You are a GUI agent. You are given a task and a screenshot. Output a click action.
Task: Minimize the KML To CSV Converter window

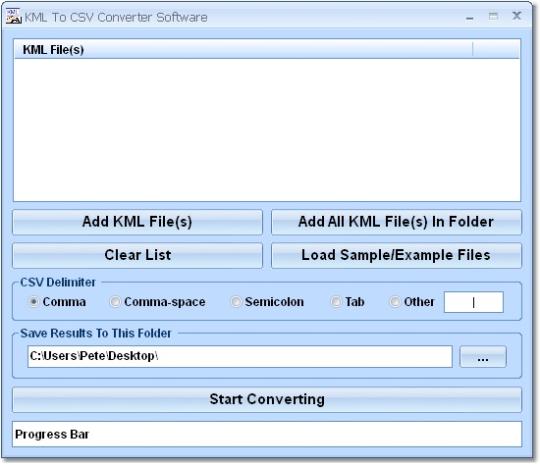coord(469,18)
